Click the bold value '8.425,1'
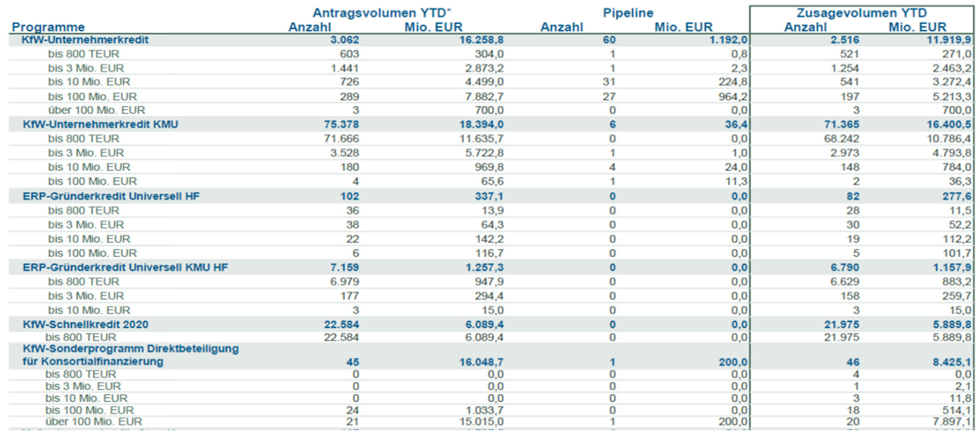 coord(952,362)
